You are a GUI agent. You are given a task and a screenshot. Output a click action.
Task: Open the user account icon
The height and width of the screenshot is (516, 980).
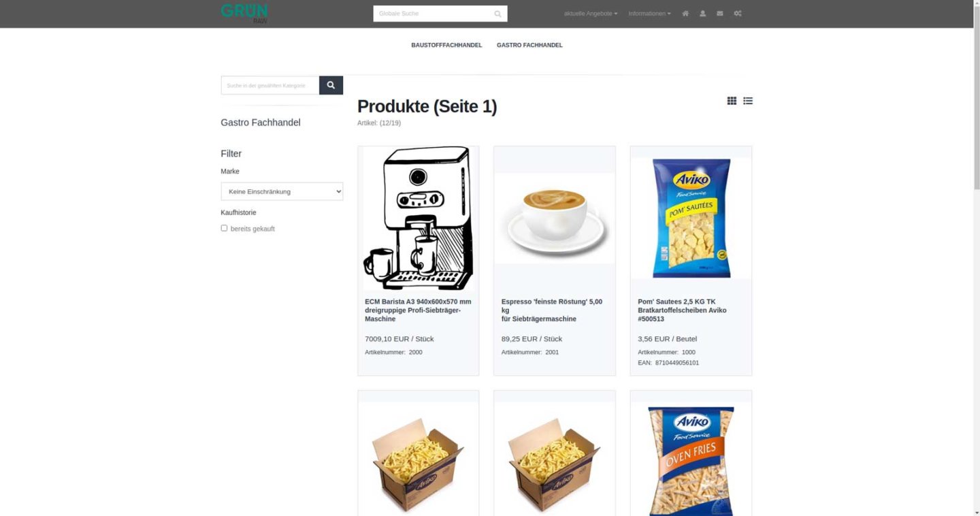tap(702, 14)
